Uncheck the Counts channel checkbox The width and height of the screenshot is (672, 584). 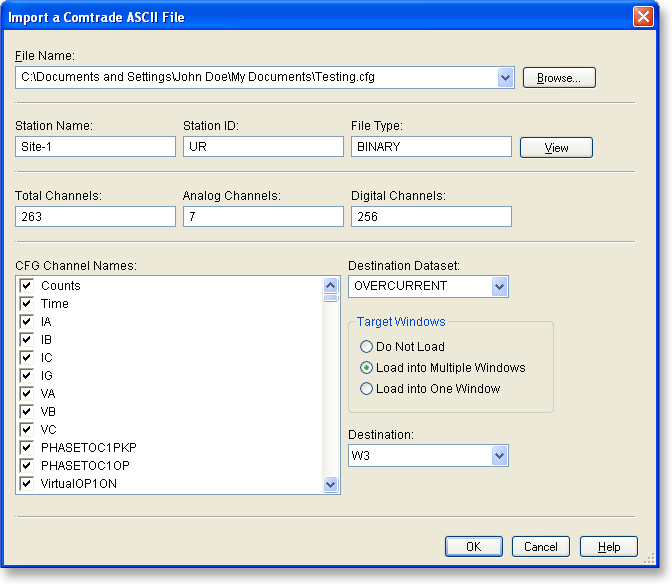tap(26, 285)
